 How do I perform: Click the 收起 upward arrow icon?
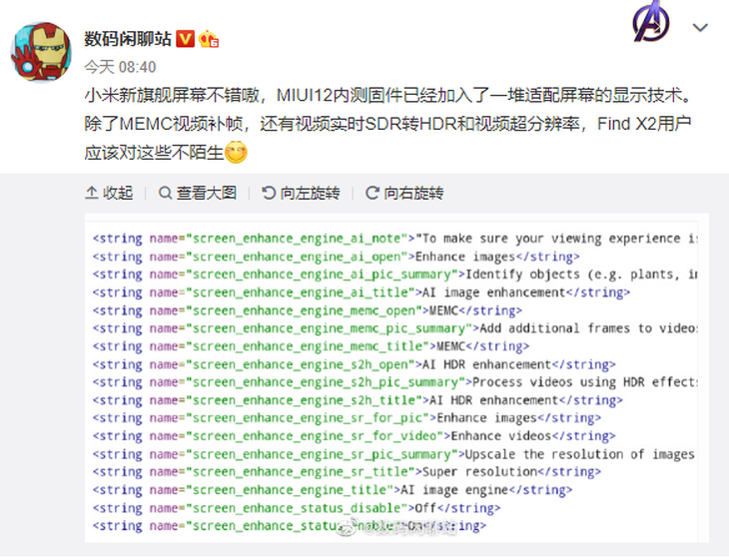[x=91, y=193]
